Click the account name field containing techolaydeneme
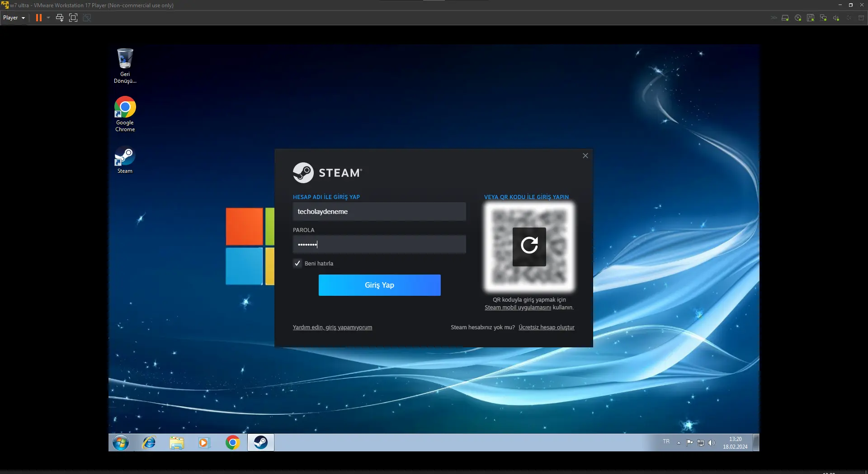This screenshot has width=868, height=474. (x=379, y=212)
